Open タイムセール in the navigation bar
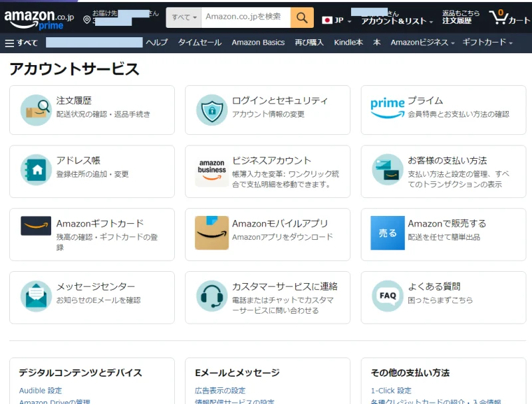The width and height of the screenshot is (532, 404). (x=200, y=43)
